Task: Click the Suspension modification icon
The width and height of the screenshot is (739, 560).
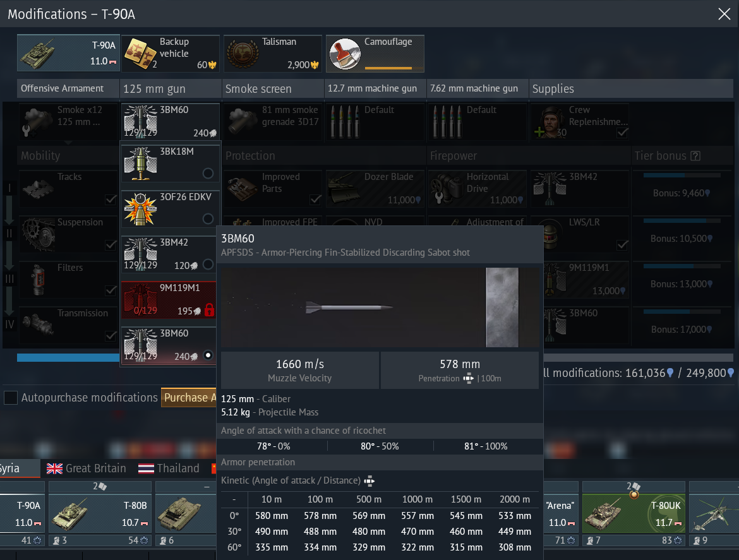Action: coord(38,234)
